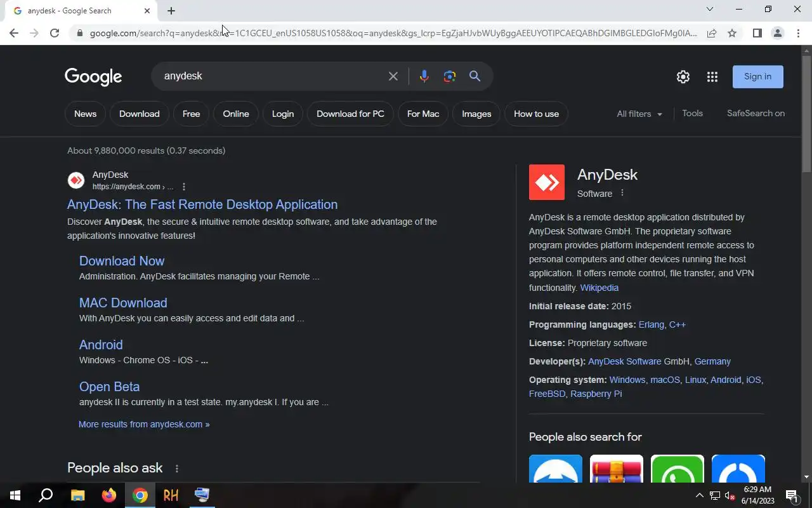Open the Windows operating system link
The width and height of the screenshot is (812, 508).
(627, 380)
